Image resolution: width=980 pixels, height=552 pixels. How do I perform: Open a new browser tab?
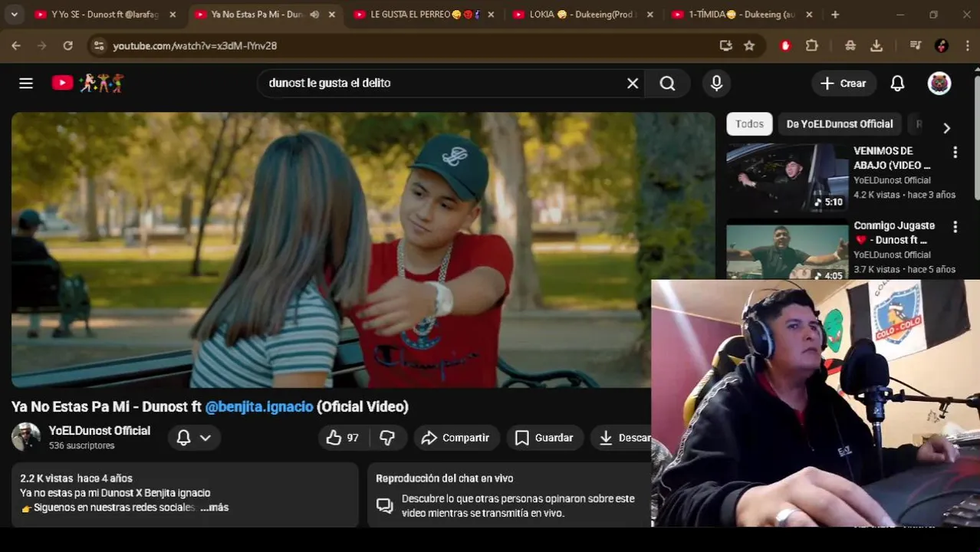[x=835, y=15]
